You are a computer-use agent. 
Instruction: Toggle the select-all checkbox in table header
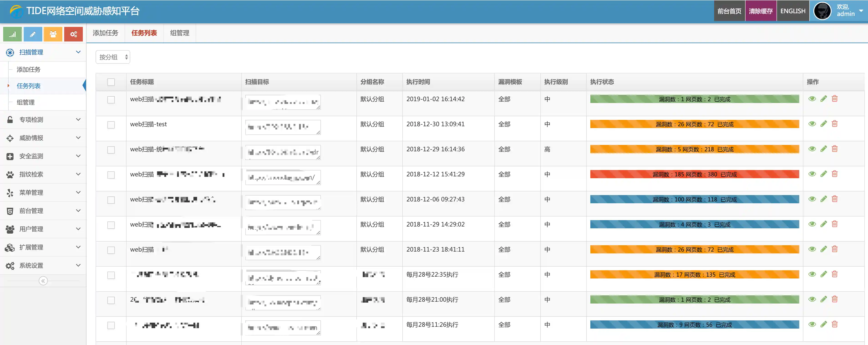click(111, 82)
